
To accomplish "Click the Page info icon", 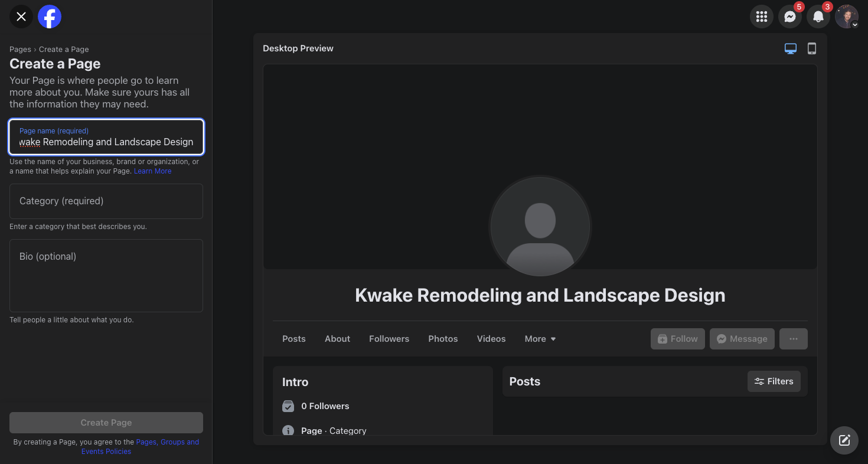I will click(x=288, y=431).
